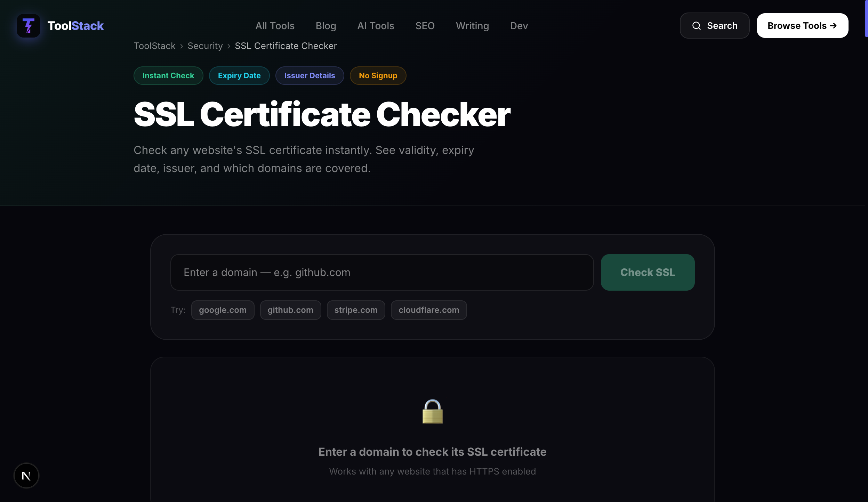Open AI Tools in the navigation
This screenshot has width=868, height=502.
coord(376,26)
